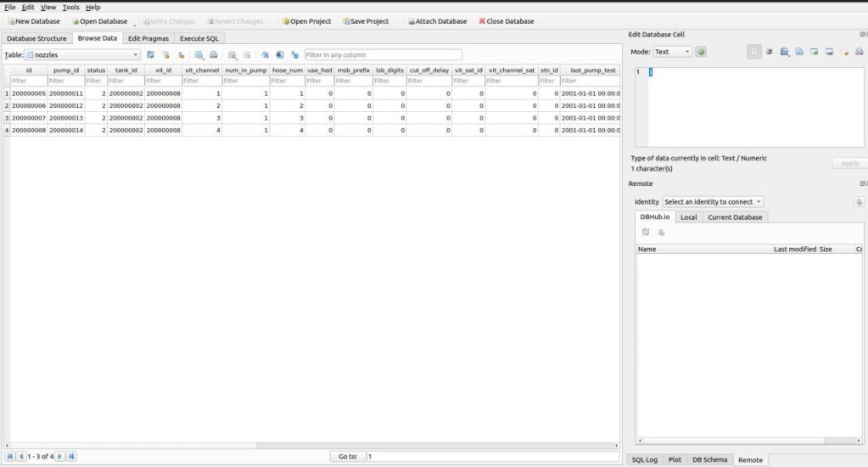868x467 pixels.
Task: Go to the last record page arrow
Action: [71, 456]
